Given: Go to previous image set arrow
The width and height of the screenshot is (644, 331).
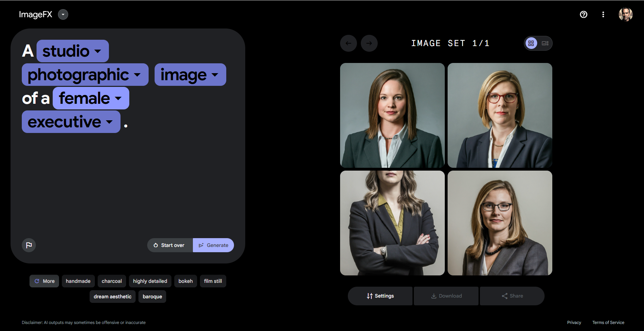Looking at the screenshot, I should coord(348,43).
